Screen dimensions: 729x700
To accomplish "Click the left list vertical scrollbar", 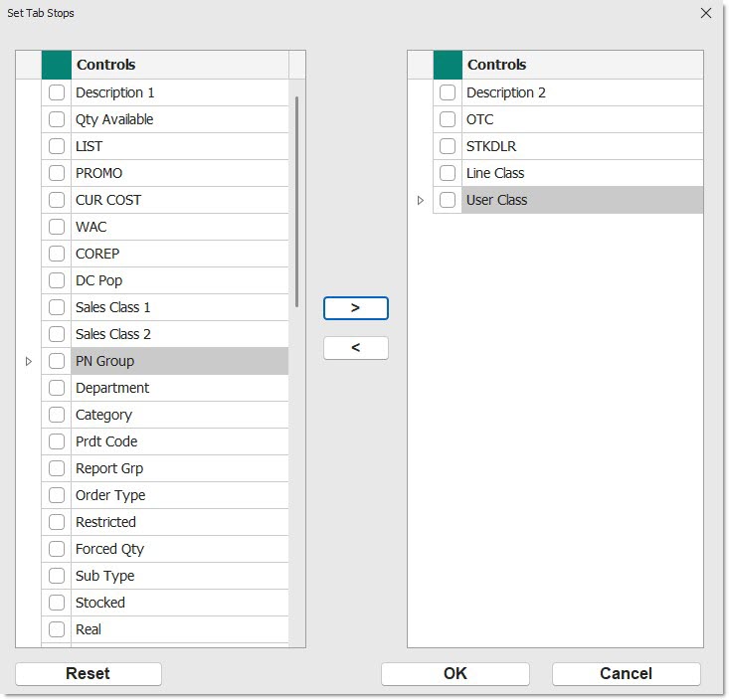I will (x=296, y=199).
